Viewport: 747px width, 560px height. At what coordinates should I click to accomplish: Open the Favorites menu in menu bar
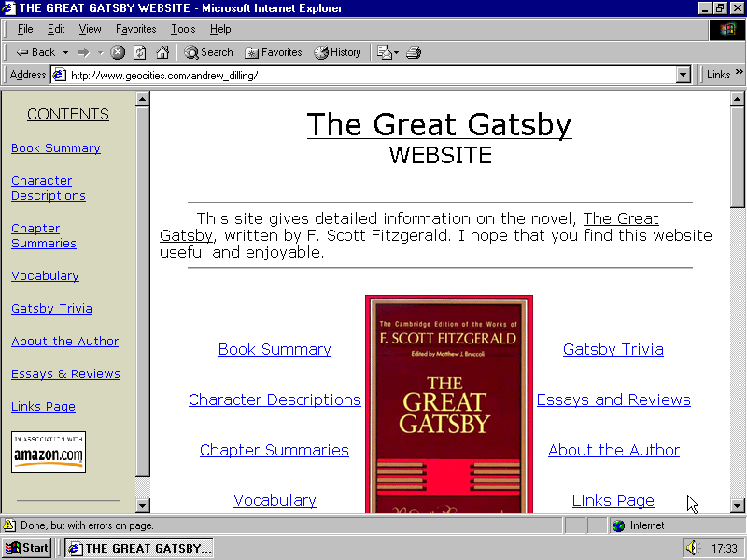(135, 29)
